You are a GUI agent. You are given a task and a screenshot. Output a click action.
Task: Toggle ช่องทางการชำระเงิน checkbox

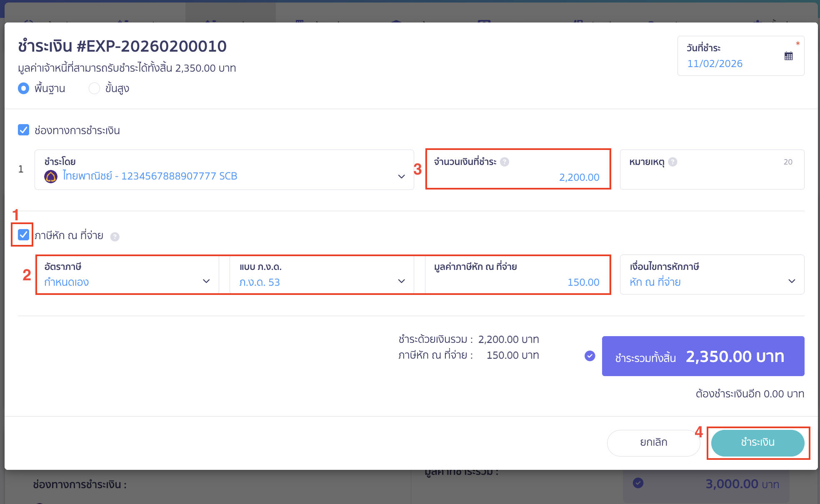[24, 130]
